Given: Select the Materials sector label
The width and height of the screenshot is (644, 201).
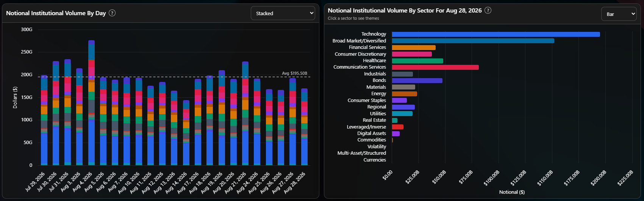Looking at the screenshot, I should pos(376,87).
